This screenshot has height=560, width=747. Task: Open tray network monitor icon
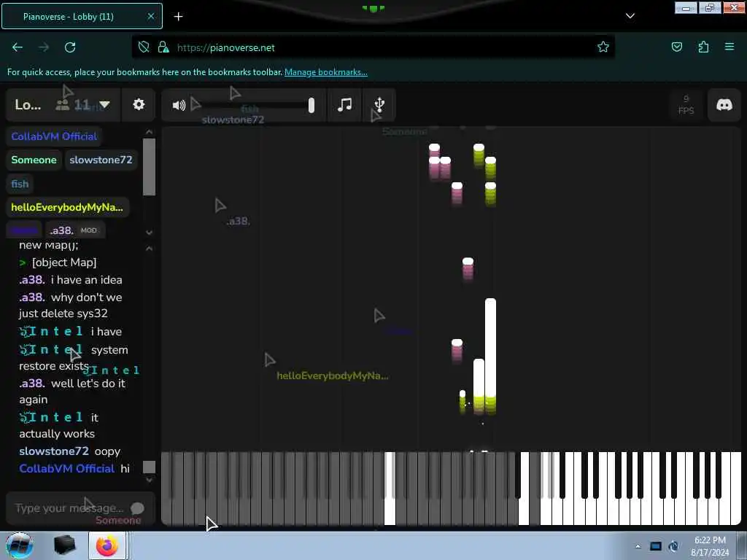[x=656, y=546]
